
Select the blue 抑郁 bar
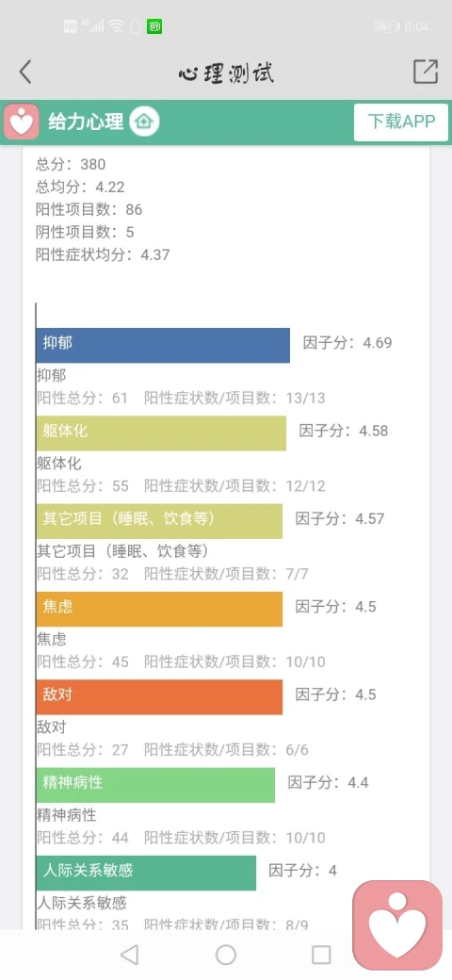(163, 346)
